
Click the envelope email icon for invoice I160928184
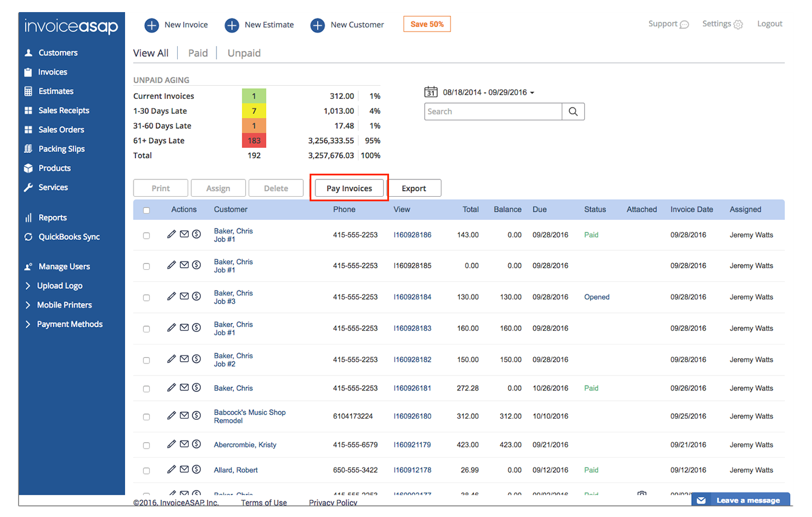tap(184, 296)
